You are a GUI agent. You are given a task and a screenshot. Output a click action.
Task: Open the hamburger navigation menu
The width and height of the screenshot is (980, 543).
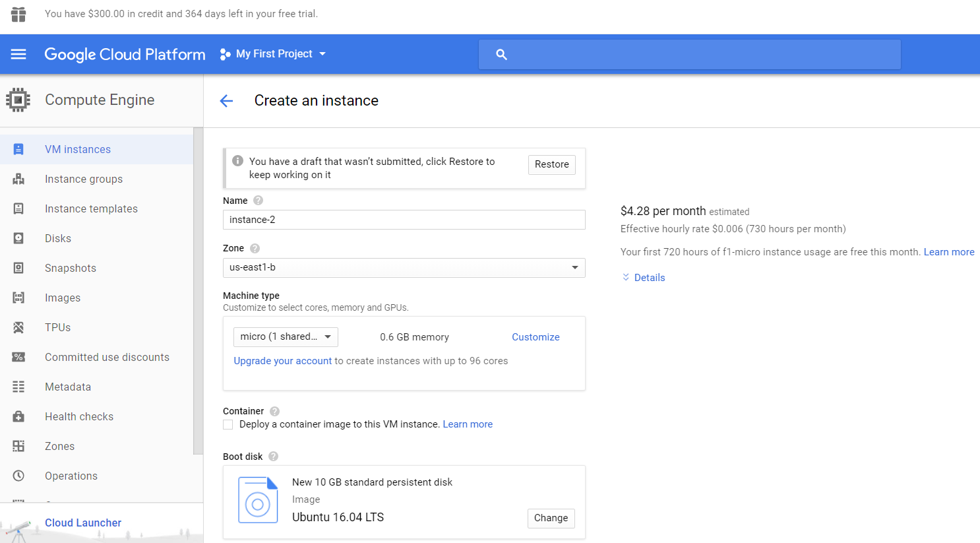(18, 54)
